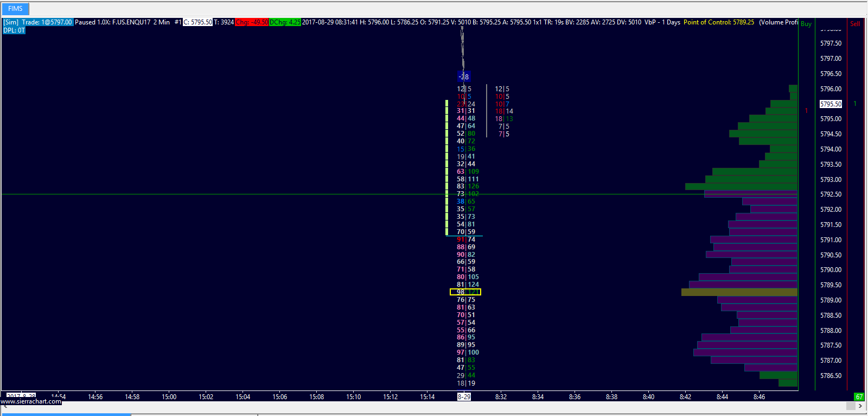This screenshot has width=868, height=416.
Task: Click the 8:32 time axis label
Action: 501,397
